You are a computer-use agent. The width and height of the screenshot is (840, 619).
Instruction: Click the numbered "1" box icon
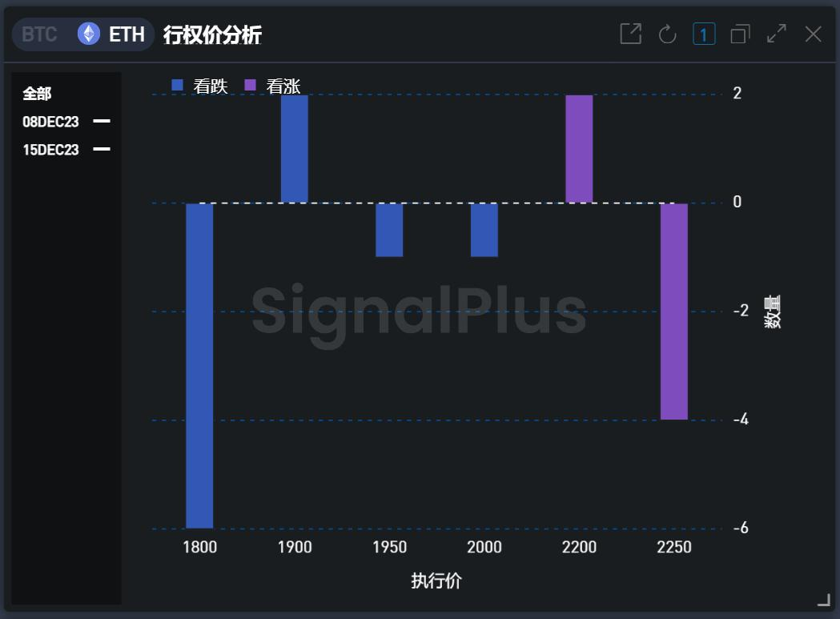tap(704, 34)
